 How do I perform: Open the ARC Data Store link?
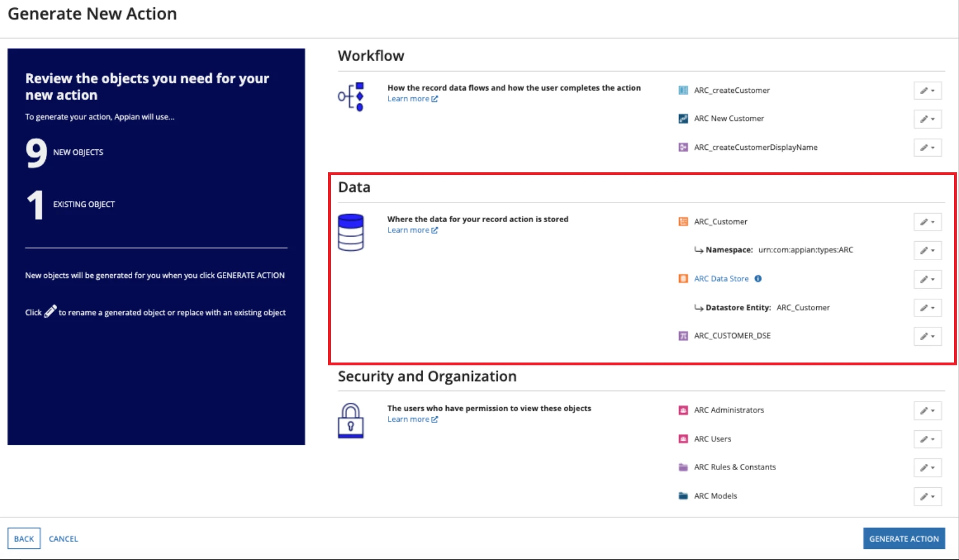pyautogui.click(x=721, y=279)
